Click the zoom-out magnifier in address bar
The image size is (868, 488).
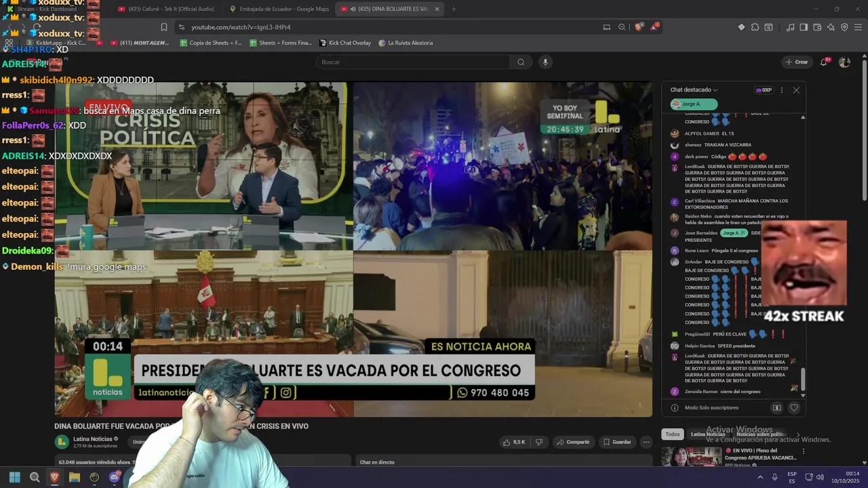622,27
